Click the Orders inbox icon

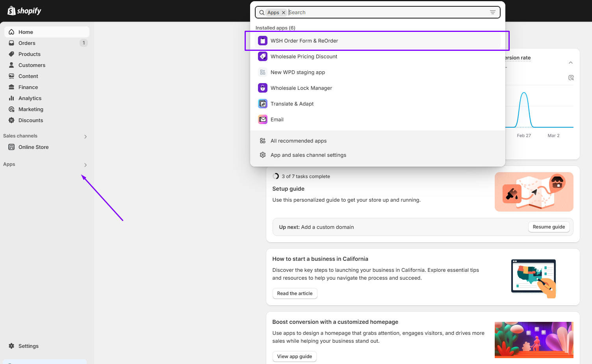[x=11, y=43]
